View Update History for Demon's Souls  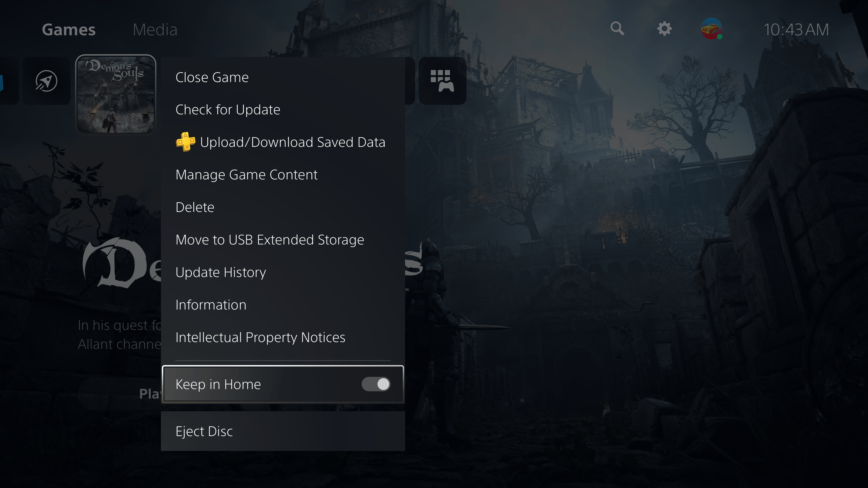click(221, 272)
